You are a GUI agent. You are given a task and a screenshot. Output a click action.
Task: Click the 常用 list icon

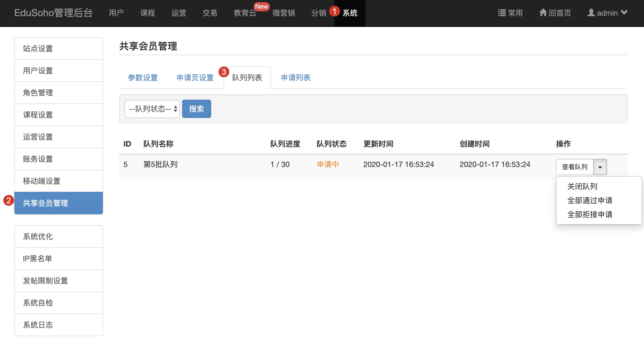(502, 13)
